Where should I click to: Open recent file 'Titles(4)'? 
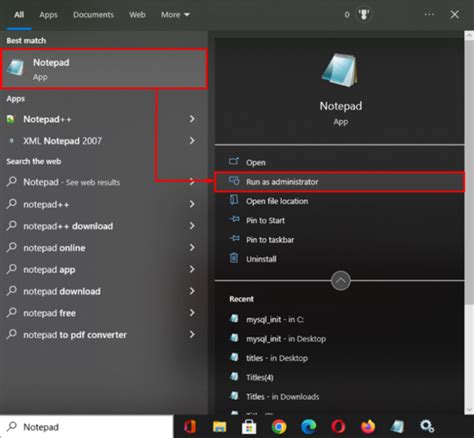pyautogui.click(x=260, y=377)
